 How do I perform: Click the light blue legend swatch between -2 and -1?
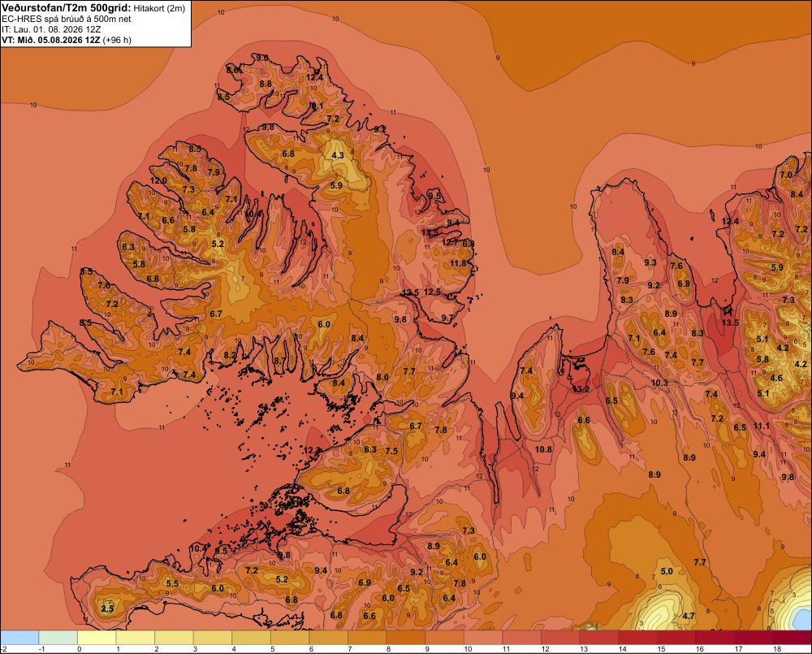pos(19,638)
